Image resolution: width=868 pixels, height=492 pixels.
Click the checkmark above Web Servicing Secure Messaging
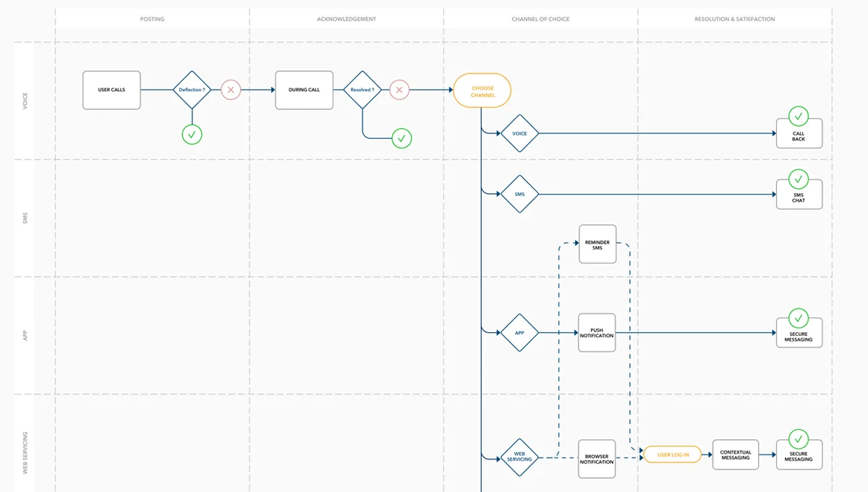coord(799,439)
